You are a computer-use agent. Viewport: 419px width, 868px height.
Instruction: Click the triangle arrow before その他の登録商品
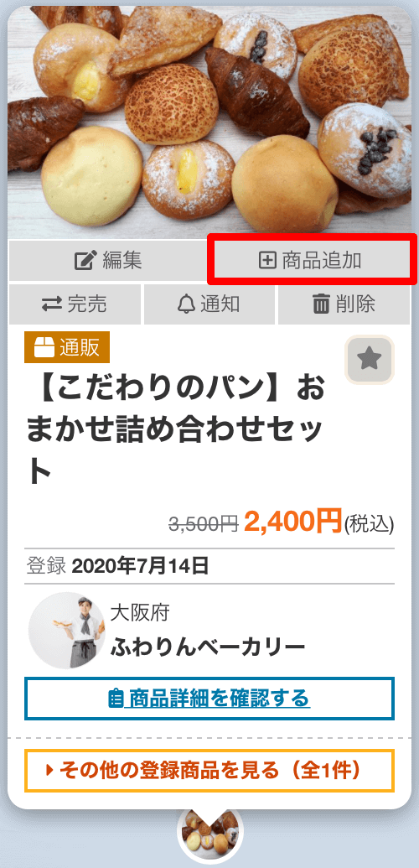49,770
